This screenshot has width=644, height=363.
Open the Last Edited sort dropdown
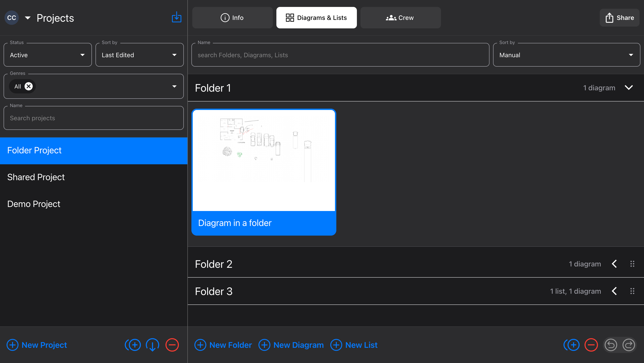[139, 55]
